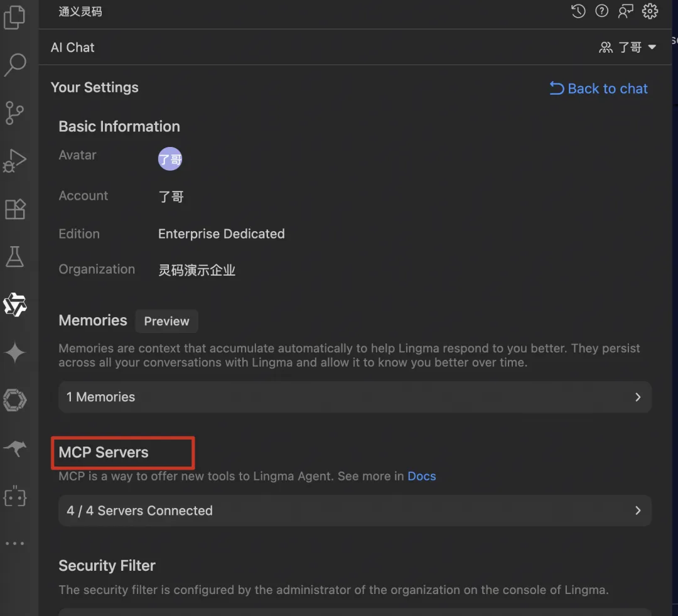Expand the 4 / 4 Servers Connected row
The width and height of the screenshot is (678, 616).
(x=355, y=511)
